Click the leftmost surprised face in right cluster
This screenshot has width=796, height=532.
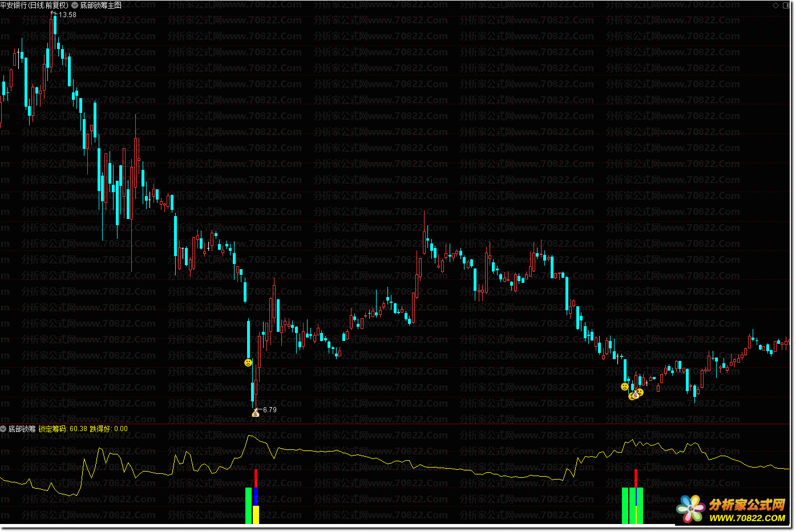(625, 387)
